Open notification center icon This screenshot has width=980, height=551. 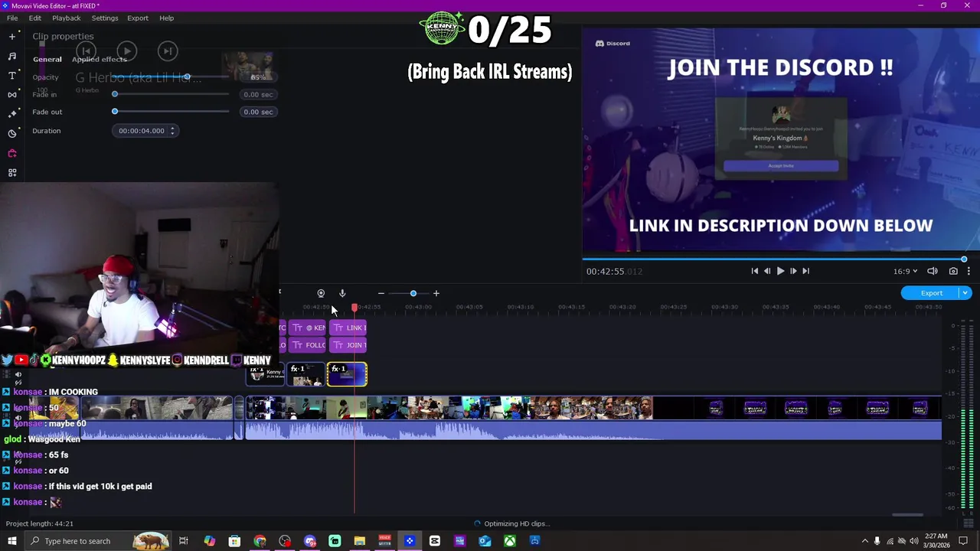(964, 541)
